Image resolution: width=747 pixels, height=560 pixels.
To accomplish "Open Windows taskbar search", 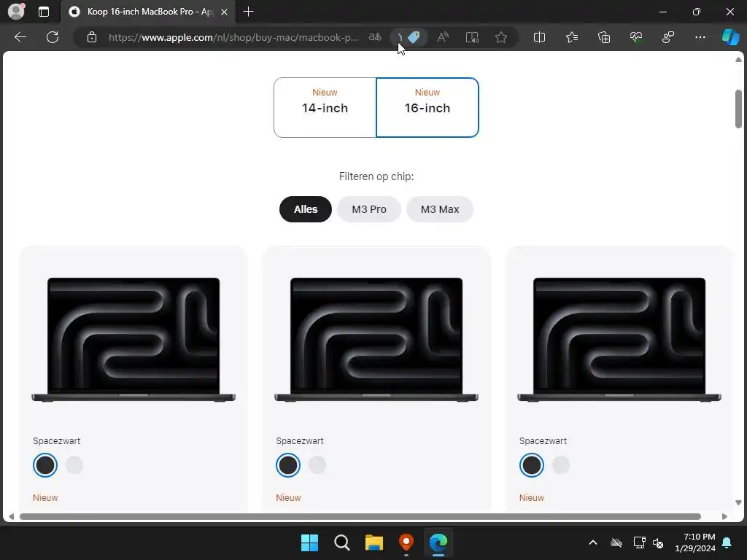I will 341,542.
